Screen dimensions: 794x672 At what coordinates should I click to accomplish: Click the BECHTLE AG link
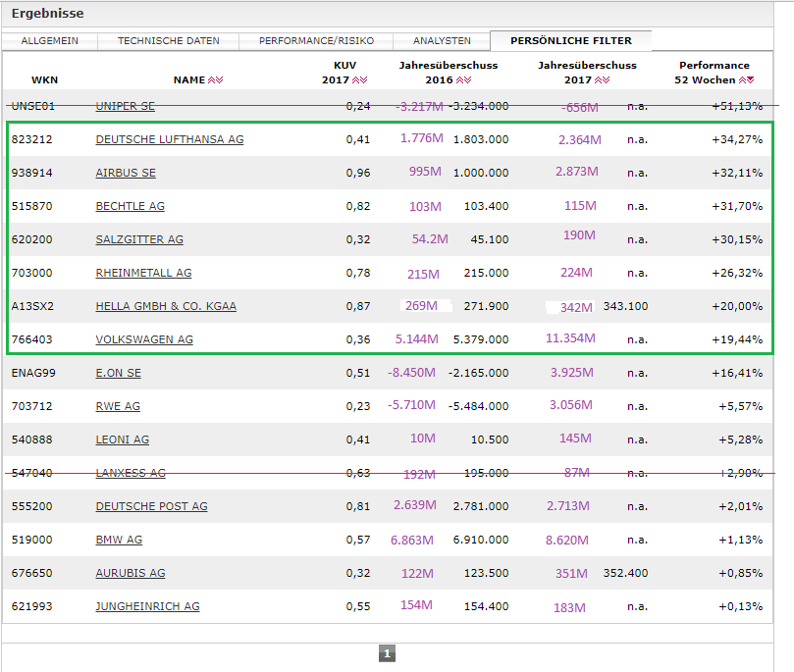click(x=130, y=206)
